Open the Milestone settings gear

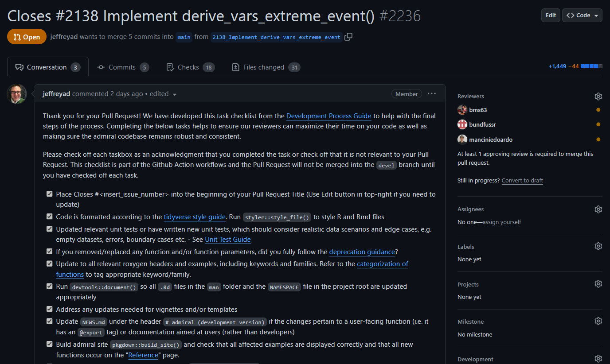pos(598,321)
